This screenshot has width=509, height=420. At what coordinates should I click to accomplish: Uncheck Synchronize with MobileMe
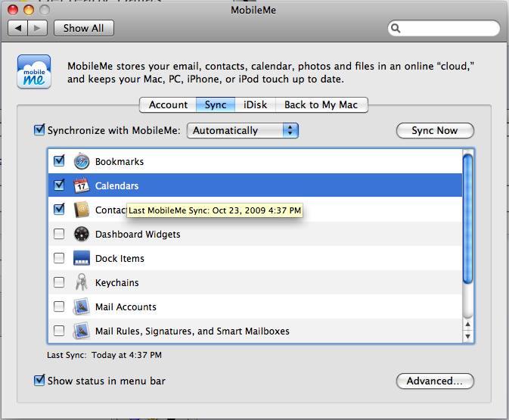pyautogui.click(x=39, y=130)
